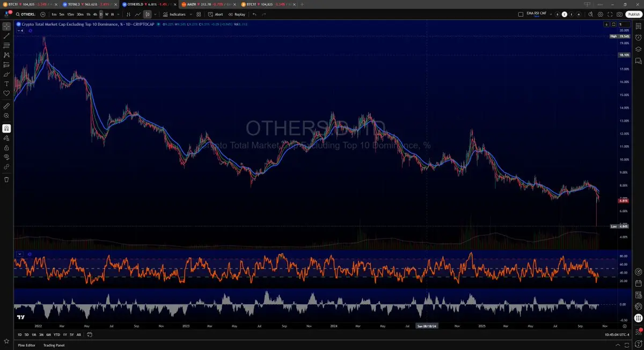Expand the chart style dropdown arrow
This screenshot has height=350, width=644.
[155, 14]
